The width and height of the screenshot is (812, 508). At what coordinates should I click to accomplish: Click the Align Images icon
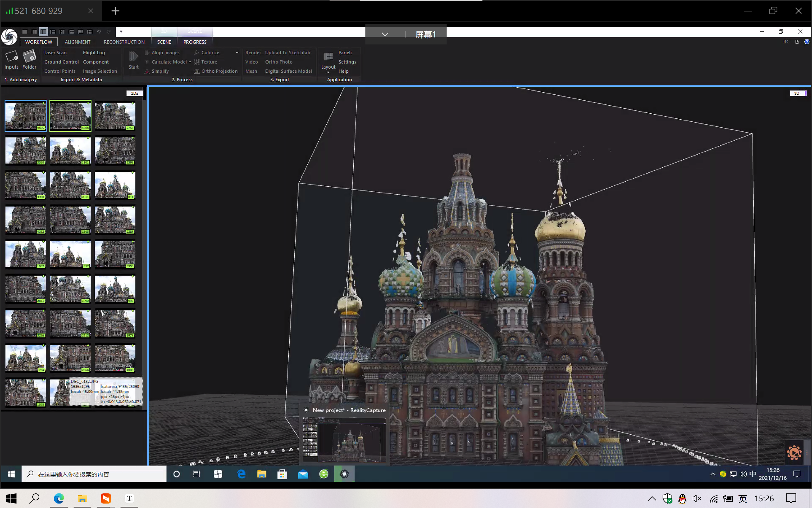[147, 52]
